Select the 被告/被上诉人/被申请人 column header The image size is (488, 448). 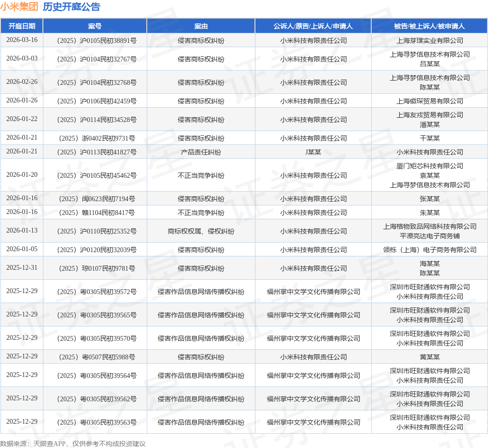pyautogui.click(x=429, y=26)
